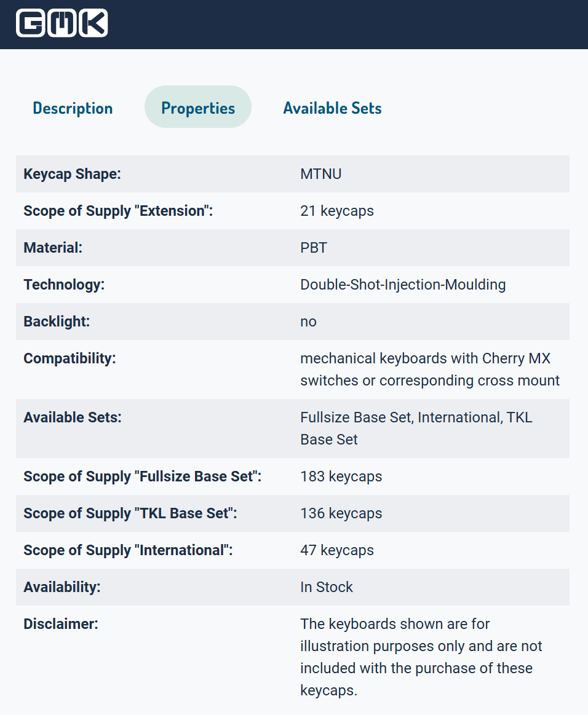Click the PBT material value
This screenshot has width=588, height=715.
point(314,248)
